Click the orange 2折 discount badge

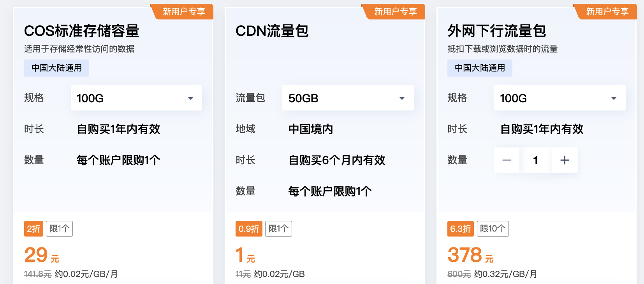pos(33,229)
